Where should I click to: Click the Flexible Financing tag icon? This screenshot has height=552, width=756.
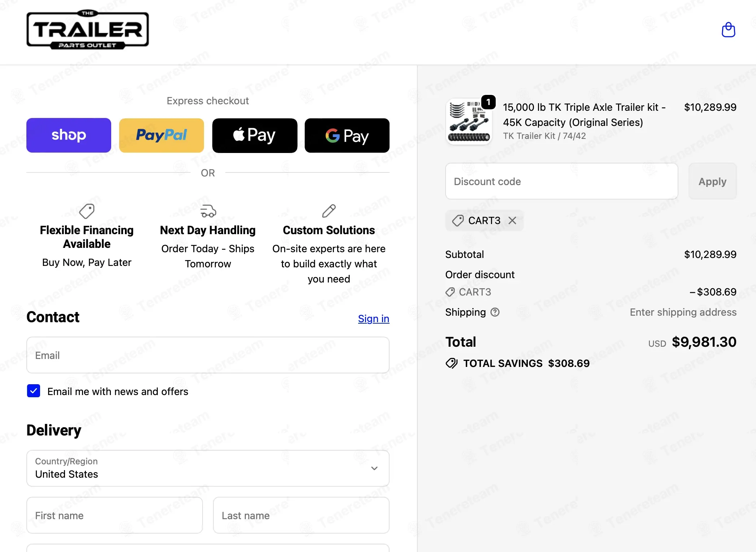87,211
